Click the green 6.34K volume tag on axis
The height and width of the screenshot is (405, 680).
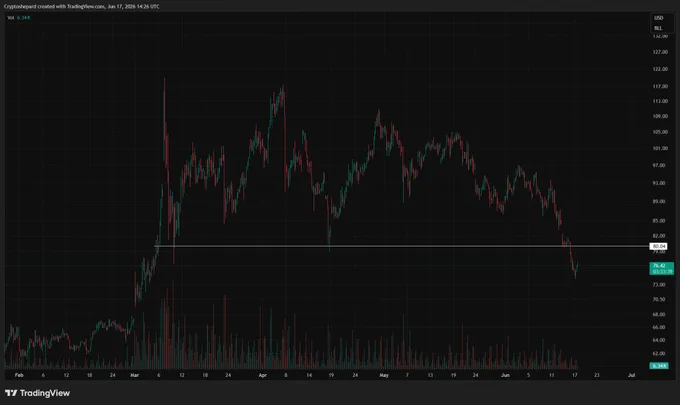pos(659,366)
